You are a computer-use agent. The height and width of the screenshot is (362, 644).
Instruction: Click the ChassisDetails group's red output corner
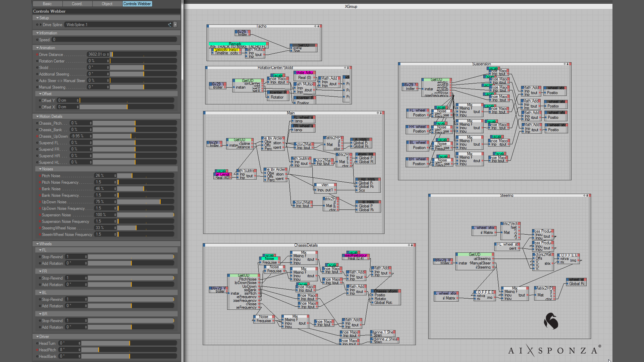tap(415, 245)
